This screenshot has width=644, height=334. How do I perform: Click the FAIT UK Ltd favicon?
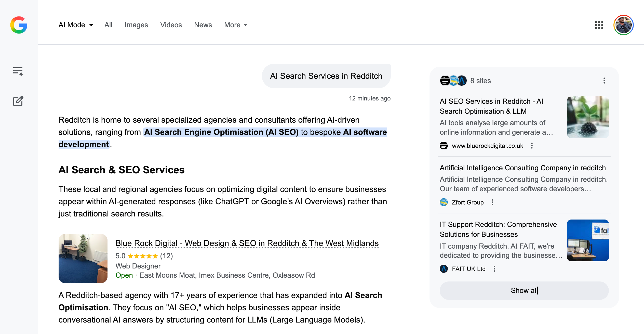pos(444,269)
